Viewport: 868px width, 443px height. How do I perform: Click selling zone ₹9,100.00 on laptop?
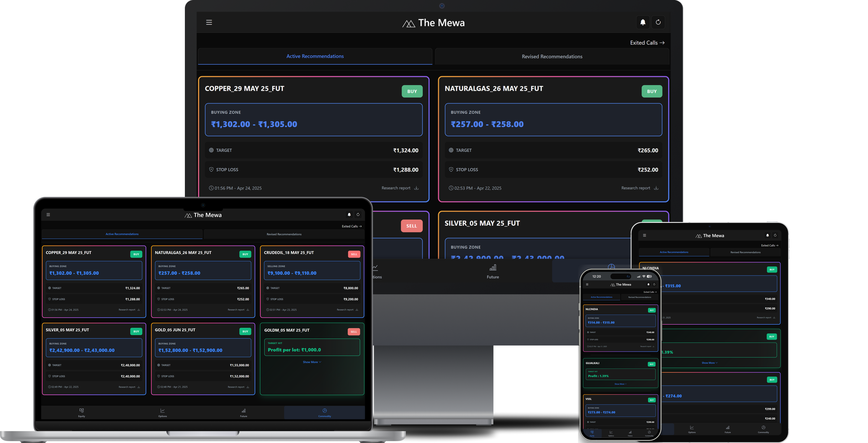pos(312,270)
